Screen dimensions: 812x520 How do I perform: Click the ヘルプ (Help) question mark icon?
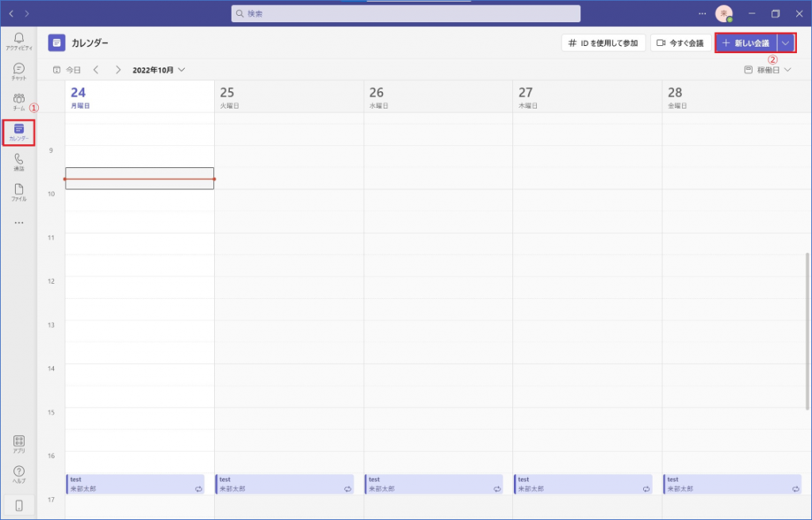point(19,475)
